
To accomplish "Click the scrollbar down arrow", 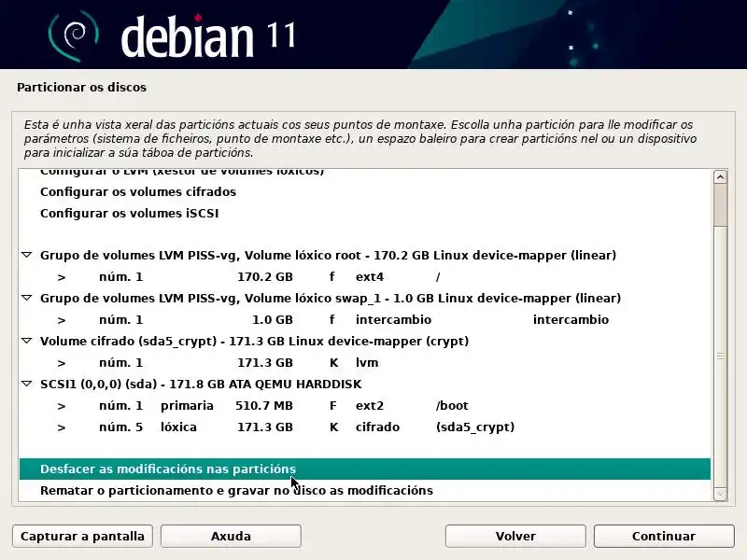I will click(x=720, y=494).
